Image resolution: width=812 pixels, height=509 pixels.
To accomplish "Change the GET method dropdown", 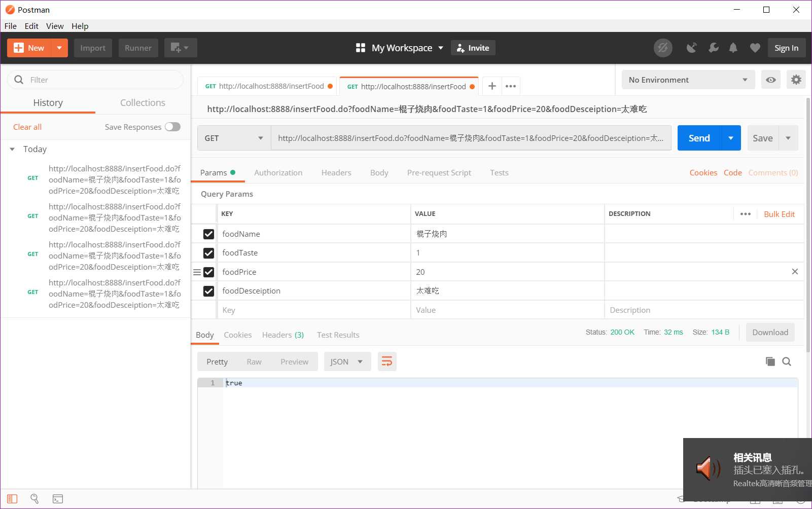I will tap(234, 138).
